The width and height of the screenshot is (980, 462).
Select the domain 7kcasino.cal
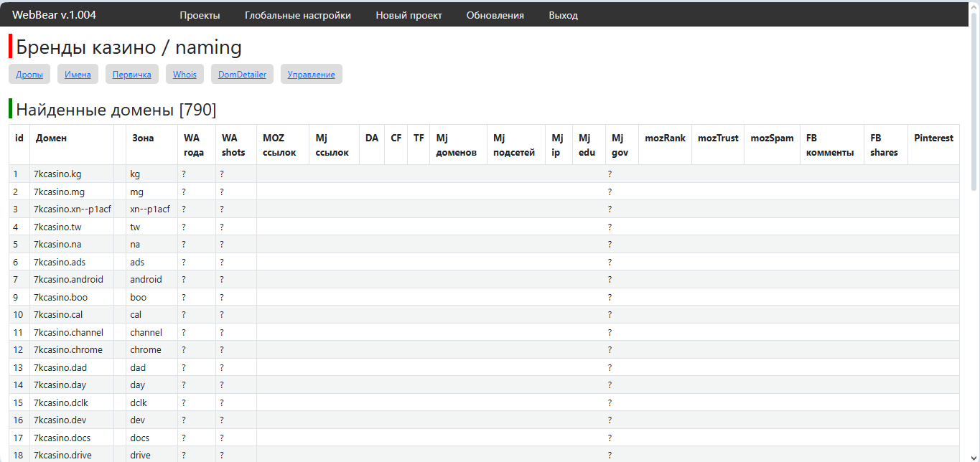tap(59, 314)
